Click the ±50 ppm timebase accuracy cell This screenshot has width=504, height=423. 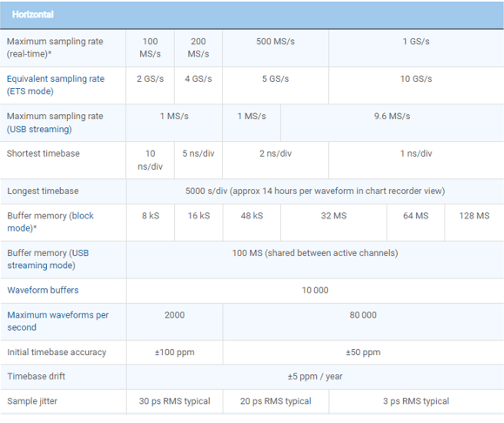(x=363, y=352)
